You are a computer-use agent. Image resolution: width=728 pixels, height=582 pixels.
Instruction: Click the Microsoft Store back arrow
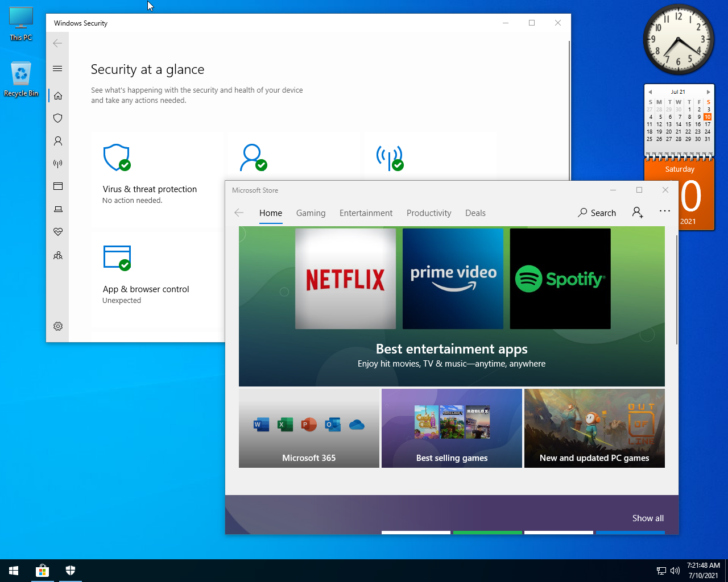tap(239, 213)
